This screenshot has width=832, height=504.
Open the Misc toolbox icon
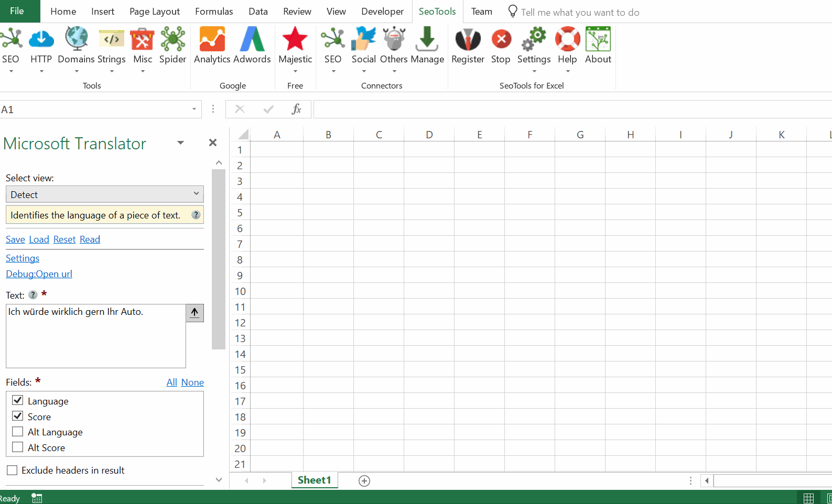142,40
